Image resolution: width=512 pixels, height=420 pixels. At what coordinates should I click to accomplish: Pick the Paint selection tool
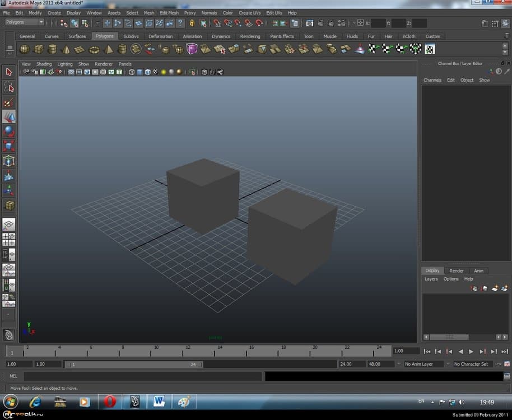pyautogui.click(x=9, y=102)
